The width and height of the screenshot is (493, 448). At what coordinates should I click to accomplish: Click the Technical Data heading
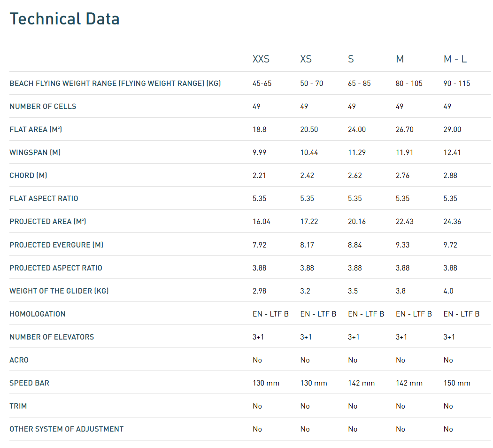pyautogui.click(x=64, y=19)
